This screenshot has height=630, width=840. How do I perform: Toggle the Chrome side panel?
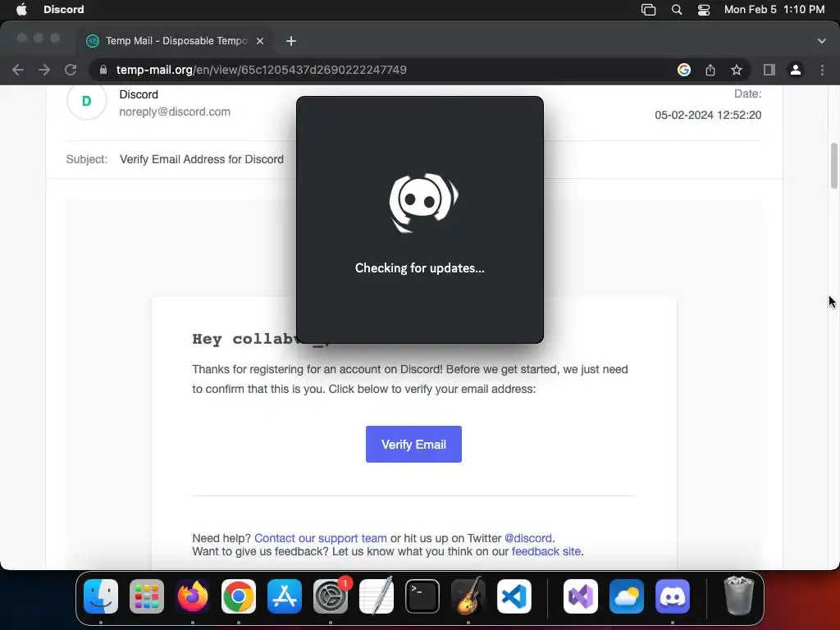(769, 70)
